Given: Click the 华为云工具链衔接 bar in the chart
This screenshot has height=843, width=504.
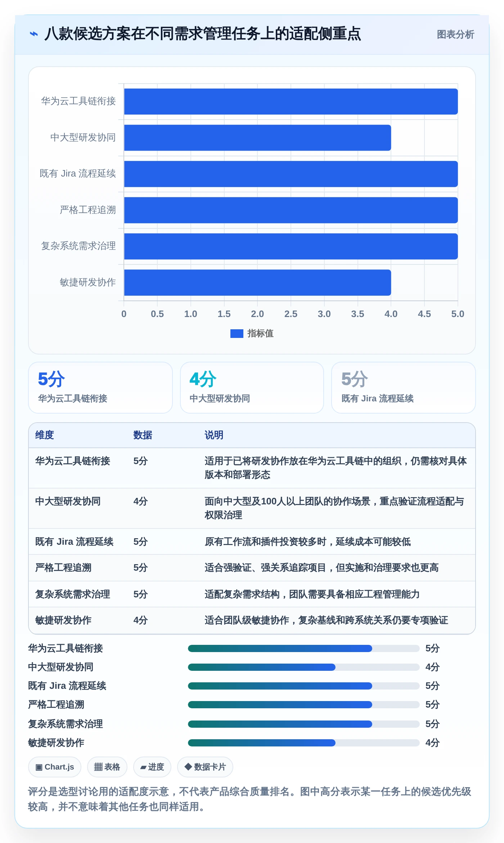Looking at the screenshot, I should [x=291, y=102].
